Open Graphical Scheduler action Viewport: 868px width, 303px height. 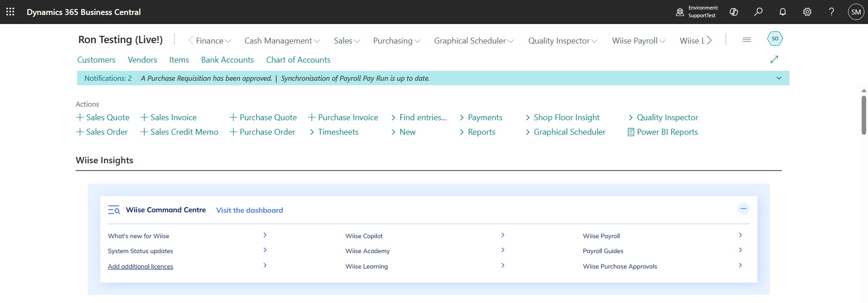[565, 132]
